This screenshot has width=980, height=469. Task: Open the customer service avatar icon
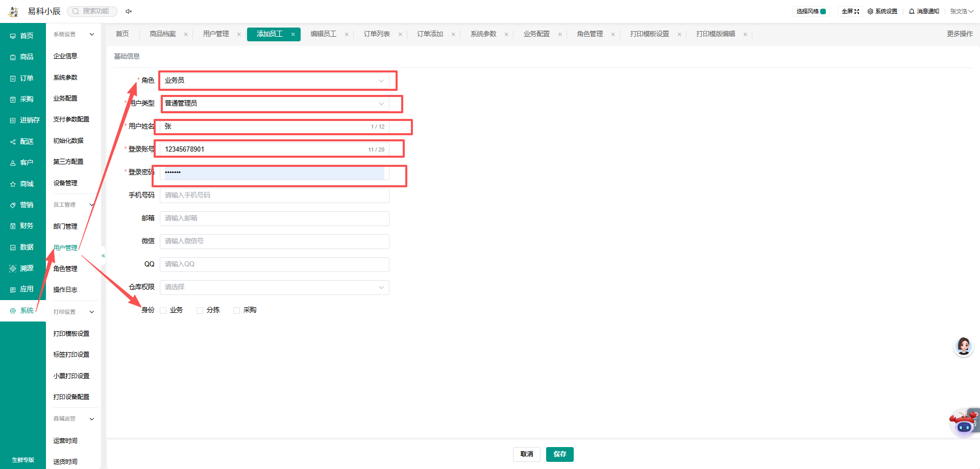coord(964,347)
